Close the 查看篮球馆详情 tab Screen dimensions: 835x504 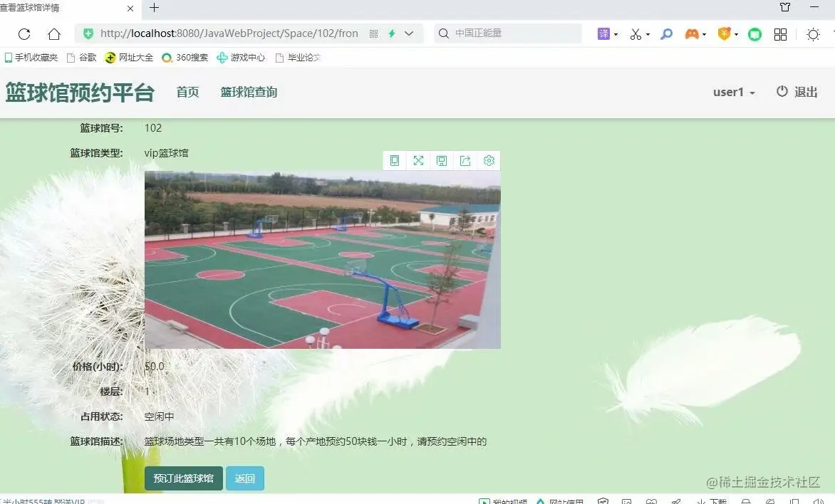tap(130, 8)
